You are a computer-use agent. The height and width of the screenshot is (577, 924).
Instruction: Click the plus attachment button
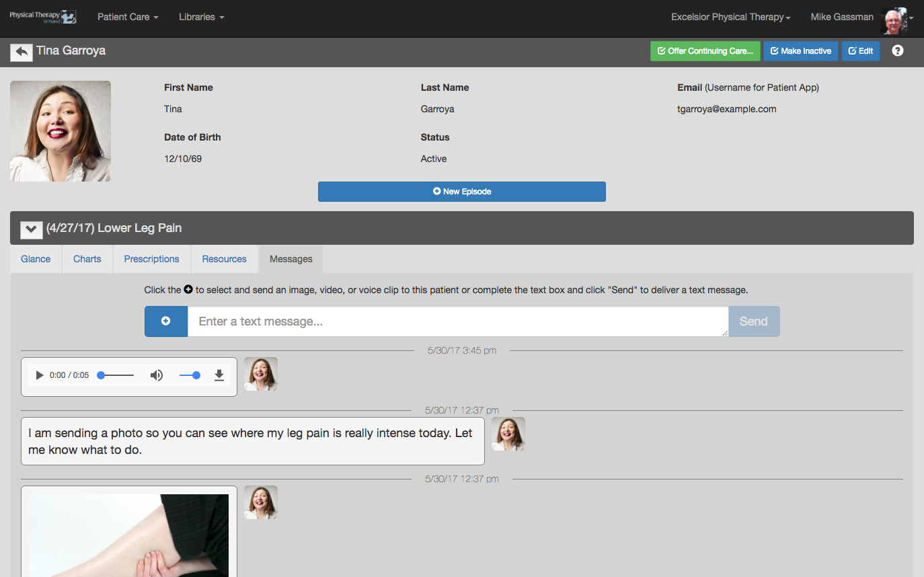pyautogui.click(x=166, y=321)
